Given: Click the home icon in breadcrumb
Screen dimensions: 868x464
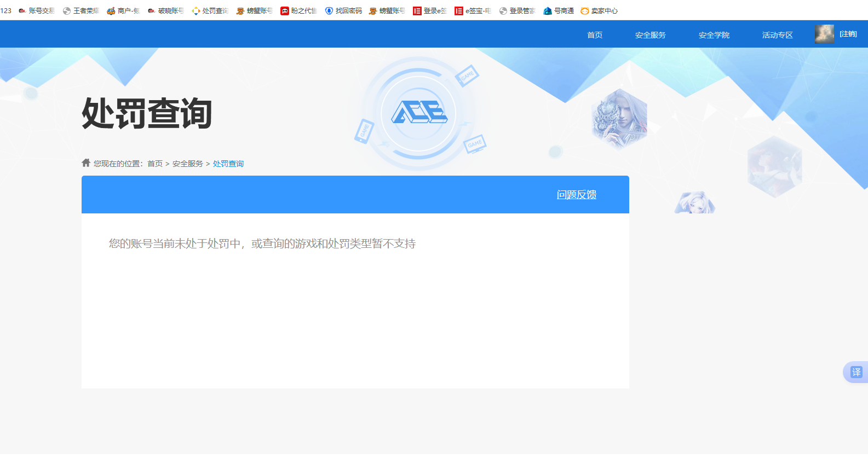Looking at the screenshot, I should pyautogui.click(x=86, y=163).
